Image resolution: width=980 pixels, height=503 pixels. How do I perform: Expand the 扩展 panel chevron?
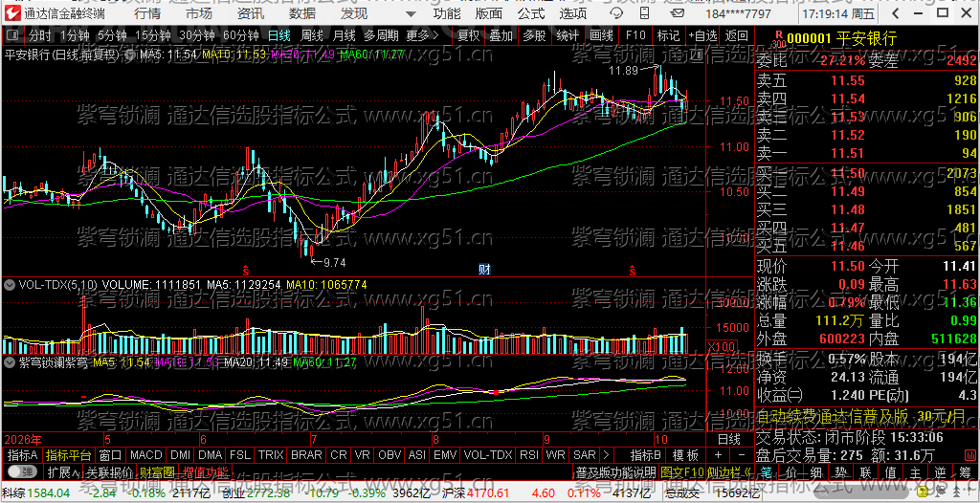coord(62,471)
